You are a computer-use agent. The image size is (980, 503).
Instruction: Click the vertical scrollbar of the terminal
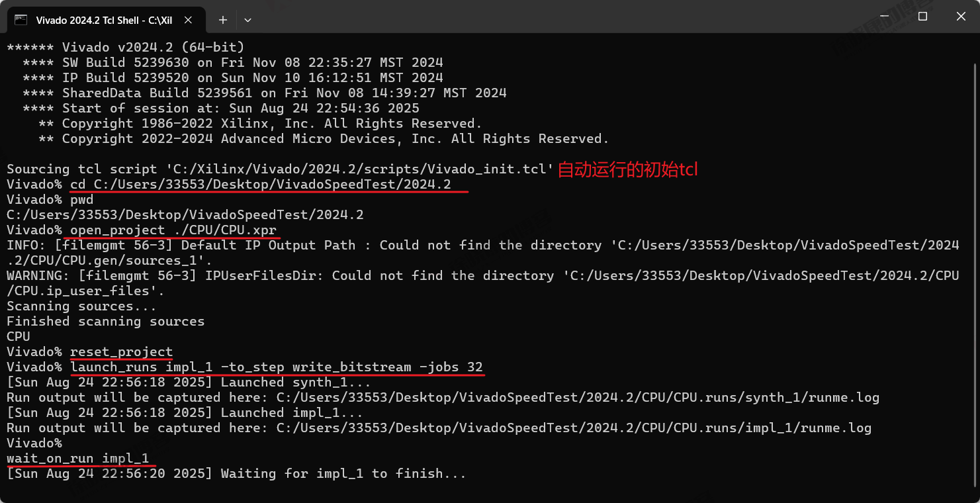point(975,265)
